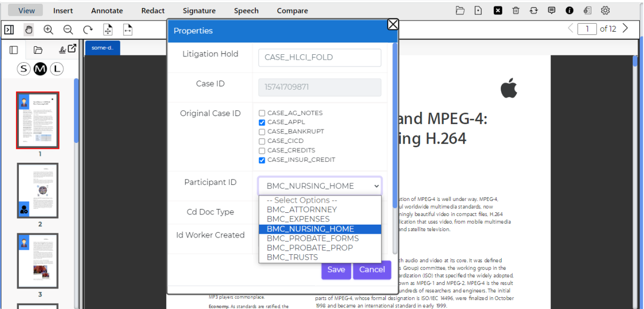The image size is (644, 309).
Task: Uncheck the CASE_APPL checkbox
Action: [262, 123]
